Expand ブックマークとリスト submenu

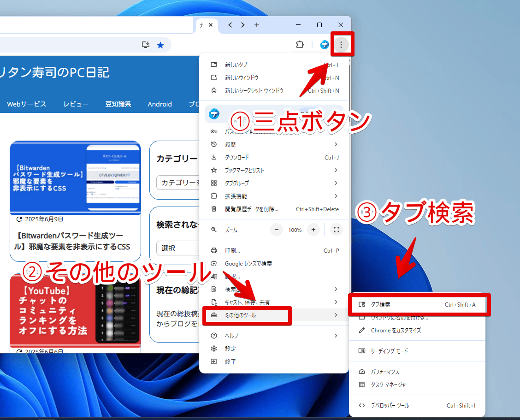pyautogui.click(x=274, y=170)
